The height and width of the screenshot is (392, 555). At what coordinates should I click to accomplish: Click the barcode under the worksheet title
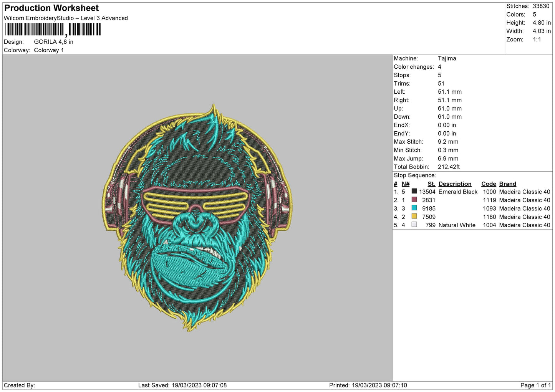pos(53,30)
